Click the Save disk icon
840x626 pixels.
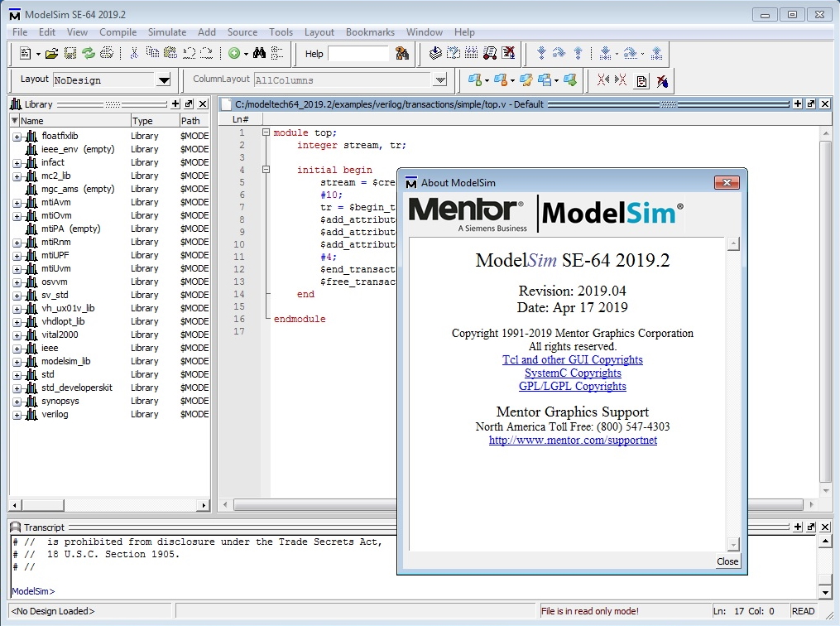[x=70, y=53]
